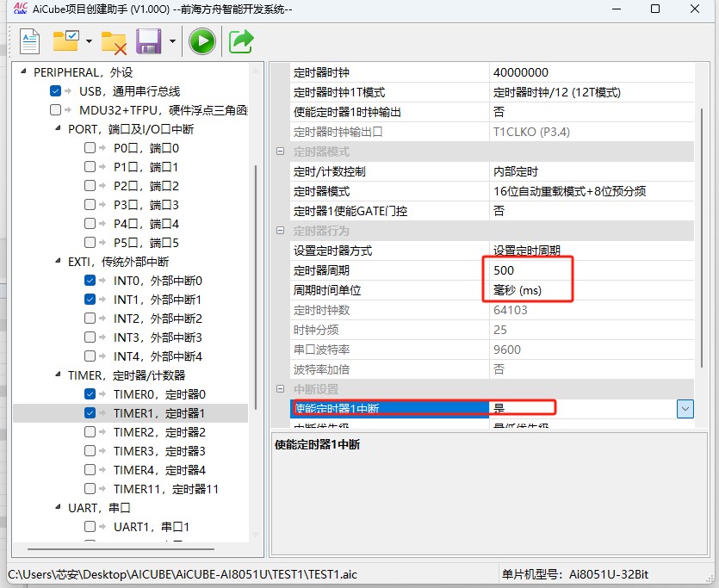Open dropdown arrow next to open-folder icon

tap(89, 41)
